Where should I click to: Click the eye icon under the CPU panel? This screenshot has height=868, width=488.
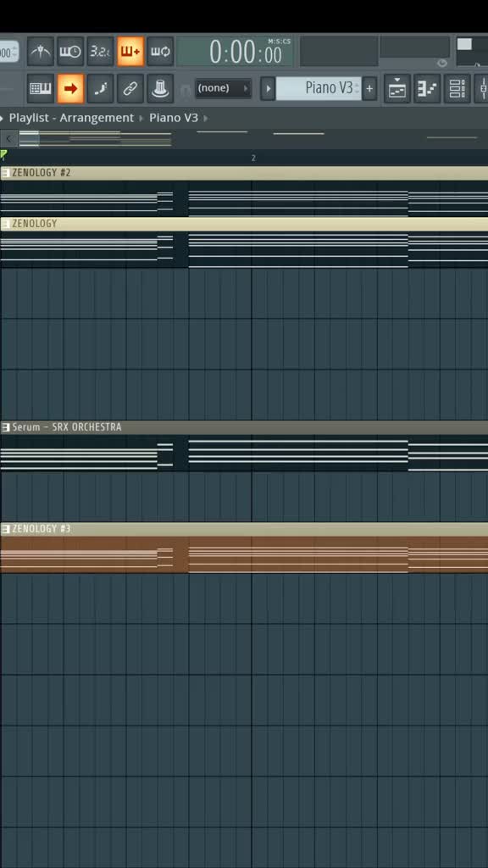click(442, 63)
